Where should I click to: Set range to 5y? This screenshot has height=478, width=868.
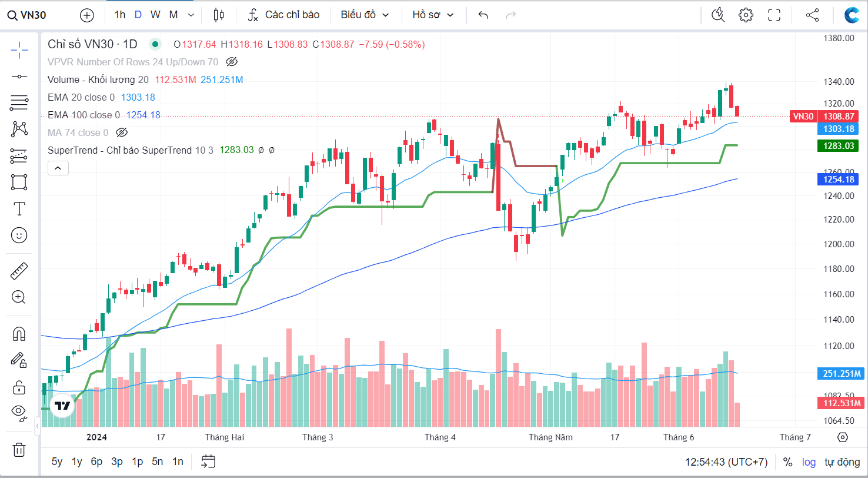tap(57, 462)
